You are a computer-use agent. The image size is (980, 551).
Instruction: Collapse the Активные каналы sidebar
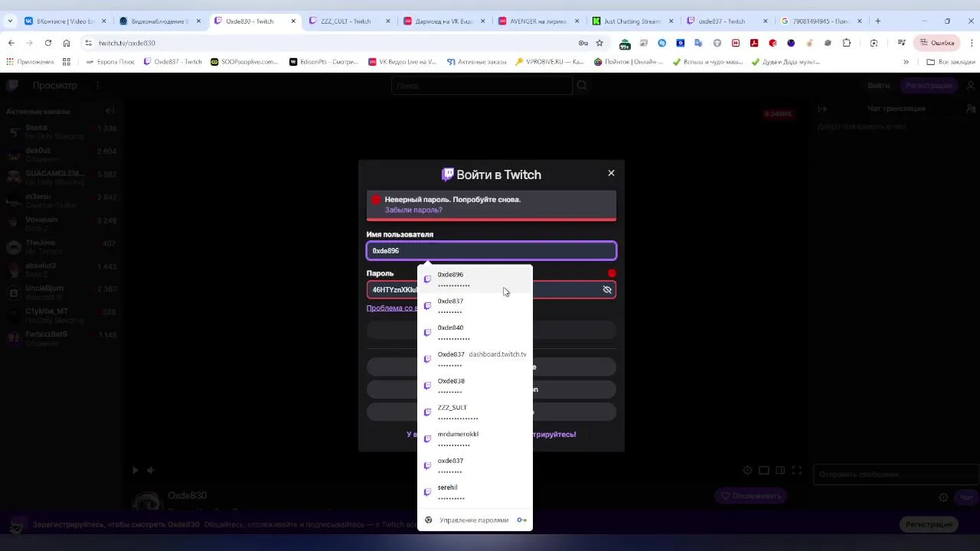click(x=109, y=111)
